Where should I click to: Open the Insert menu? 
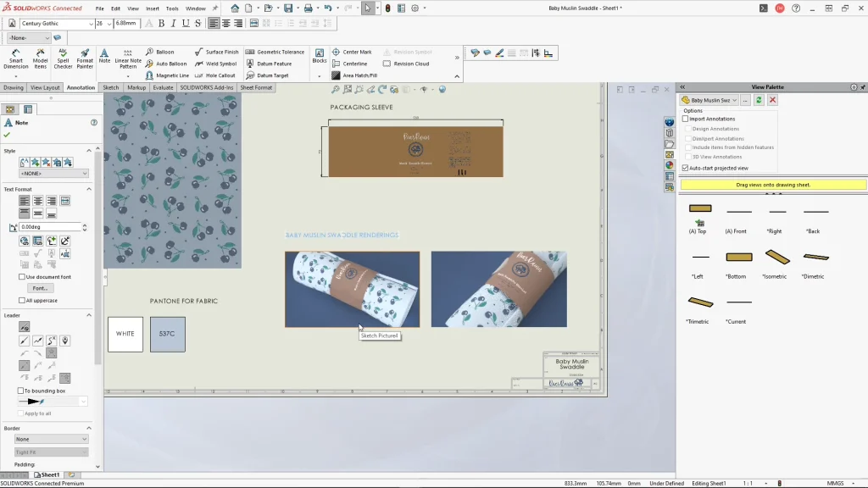pos(153,8)
